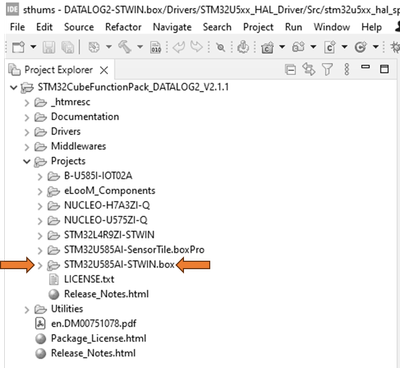The height and width of the screenshot is (368, 400).
Task: Open the Project Explorer view menu dots
Action: [347, 69]
